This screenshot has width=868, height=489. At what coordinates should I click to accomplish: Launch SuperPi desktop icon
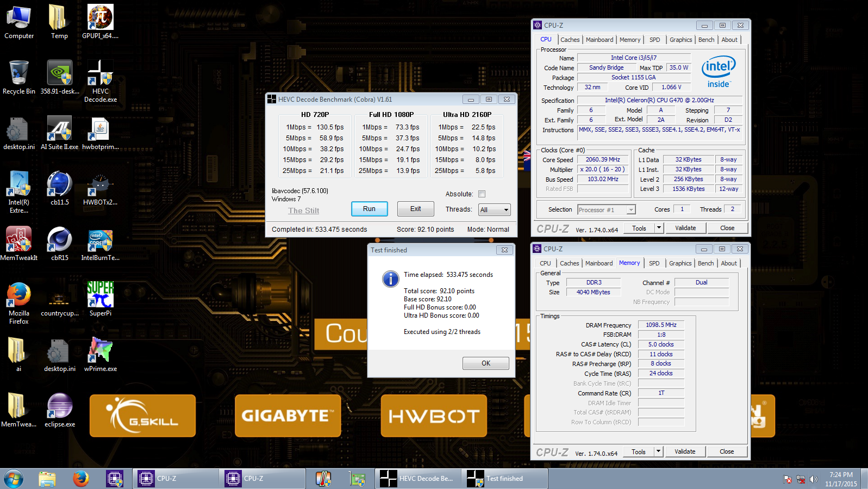coord(101,299)
